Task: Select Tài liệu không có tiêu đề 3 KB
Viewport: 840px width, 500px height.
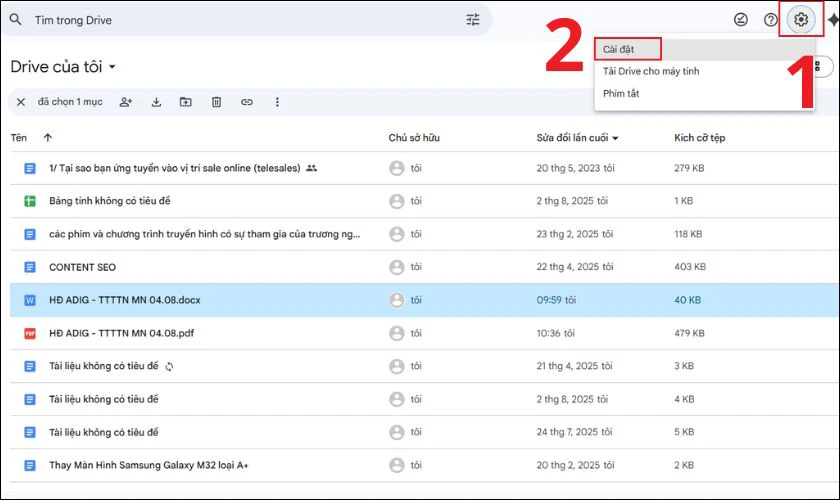Action: (x=103, y=366)
